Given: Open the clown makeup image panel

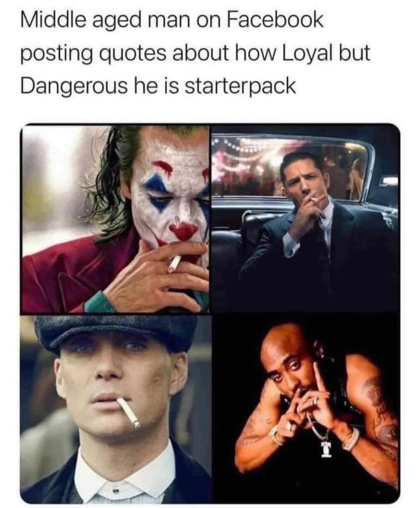Looking at the screenshot, I should pyautogui.click(x=116, y=218).
